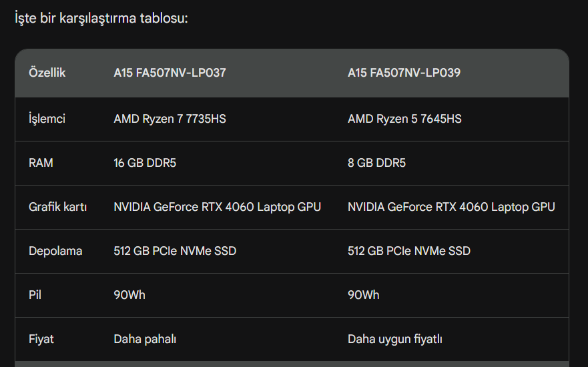Click the A15 FA507NV-LP039 header cell
The height and width of the screenshot is (367, 588).
pos(404,73)
